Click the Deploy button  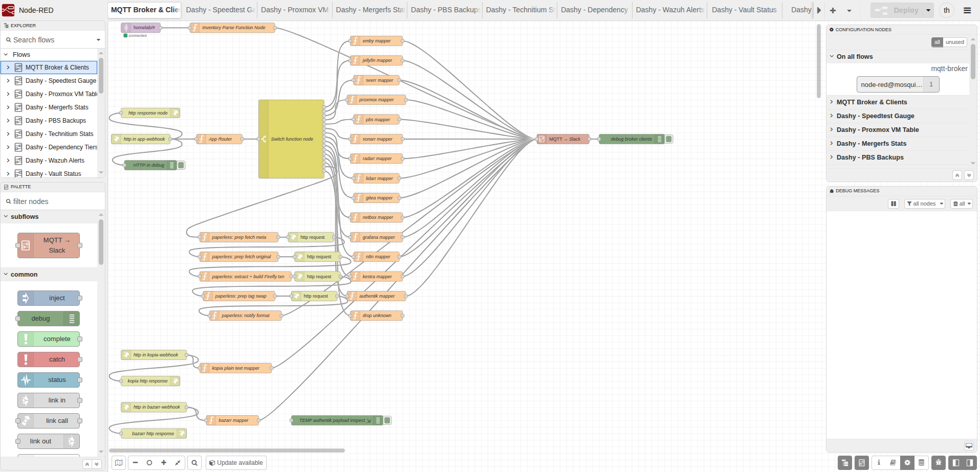[x=897, y=10]
